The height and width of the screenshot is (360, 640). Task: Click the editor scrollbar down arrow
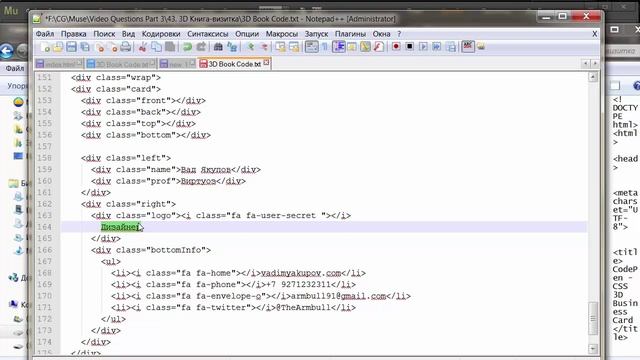593,349
